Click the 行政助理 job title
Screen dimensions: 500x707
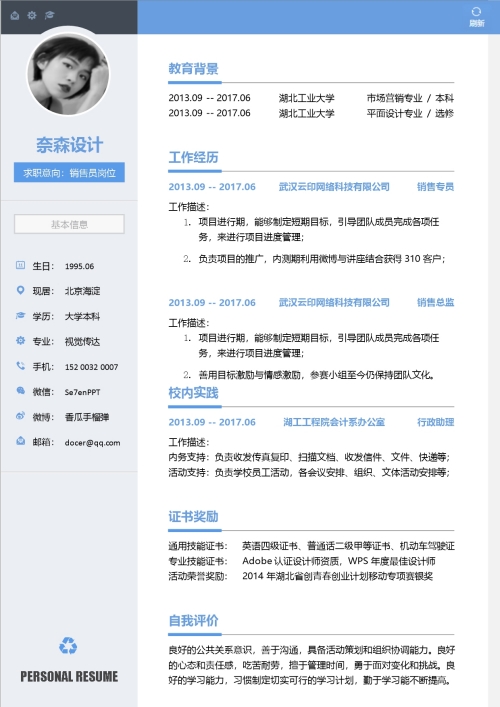435,422
